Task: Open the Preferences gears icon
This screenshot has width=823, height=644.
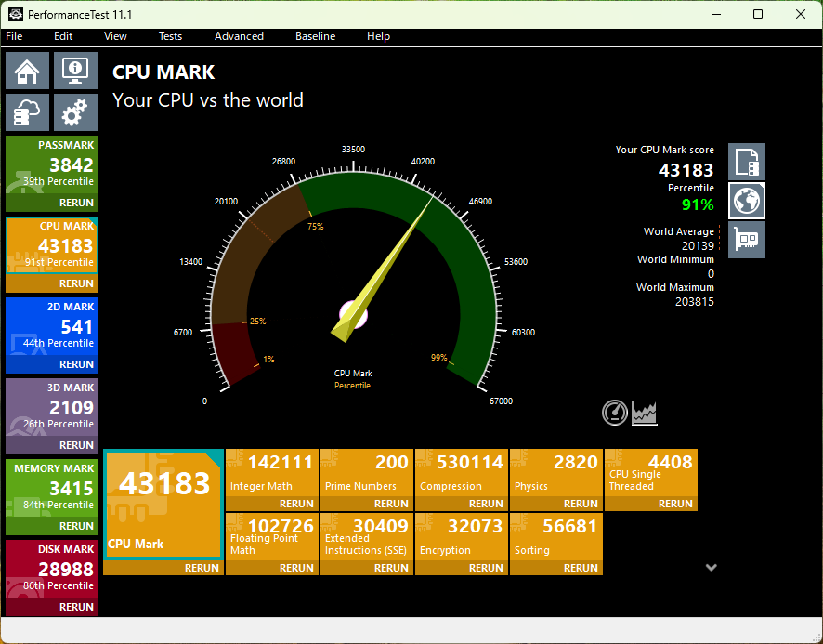Action: (x=75, y=112)
